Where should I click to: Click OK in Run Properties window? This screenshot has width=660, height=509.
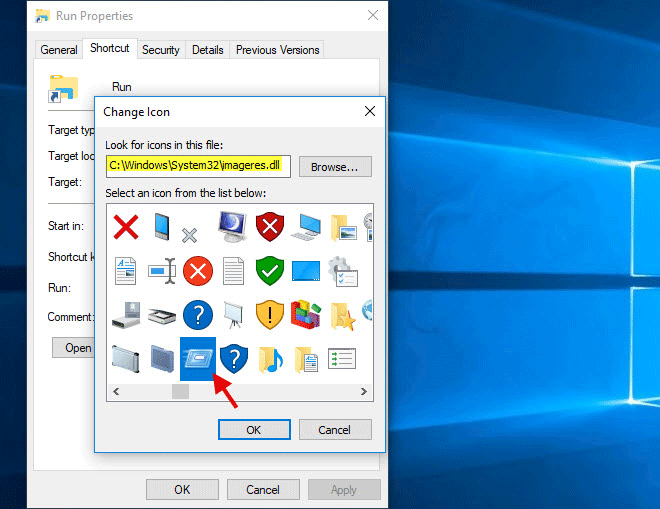point(182,489)
